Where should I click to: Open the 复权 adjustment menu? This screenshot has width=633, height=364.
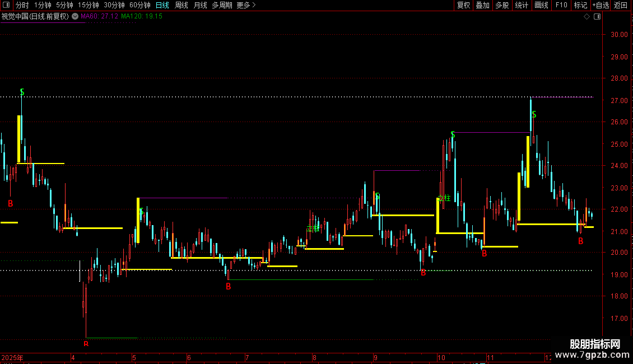[463, 5]
